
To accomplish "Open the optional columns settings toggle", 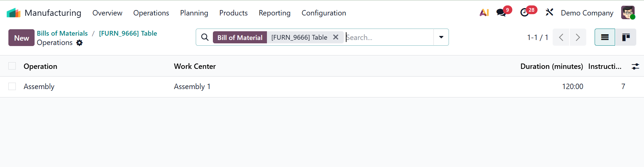I will click(x=635, y=67).
